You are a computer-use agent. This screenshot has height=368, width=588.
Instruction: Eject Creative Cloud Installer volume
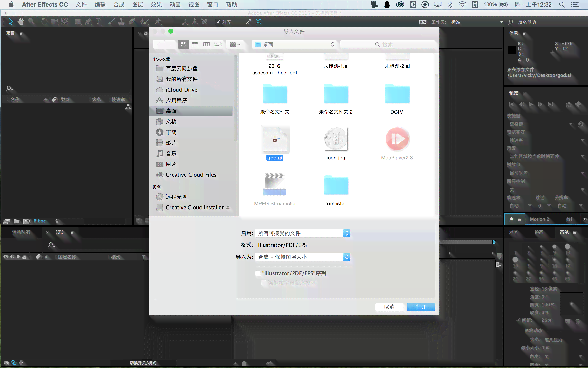228,207
